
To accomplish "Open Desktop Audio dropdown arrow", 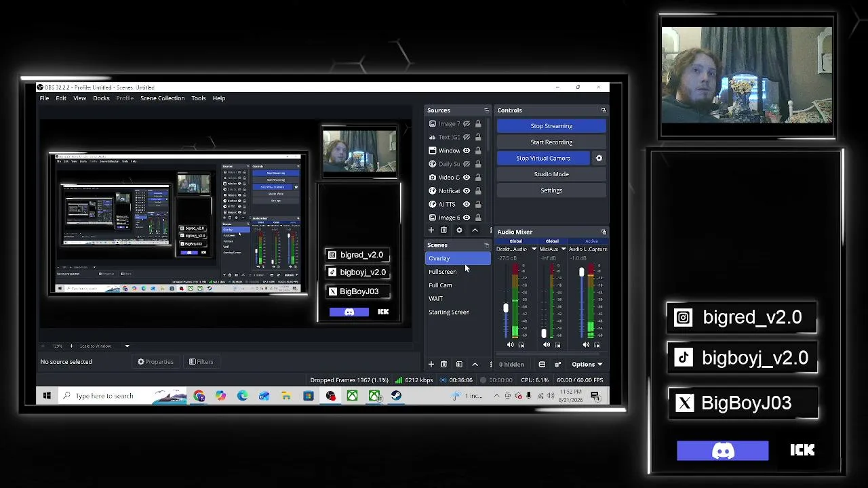I will pyautogui.click(x=534, y=249).
